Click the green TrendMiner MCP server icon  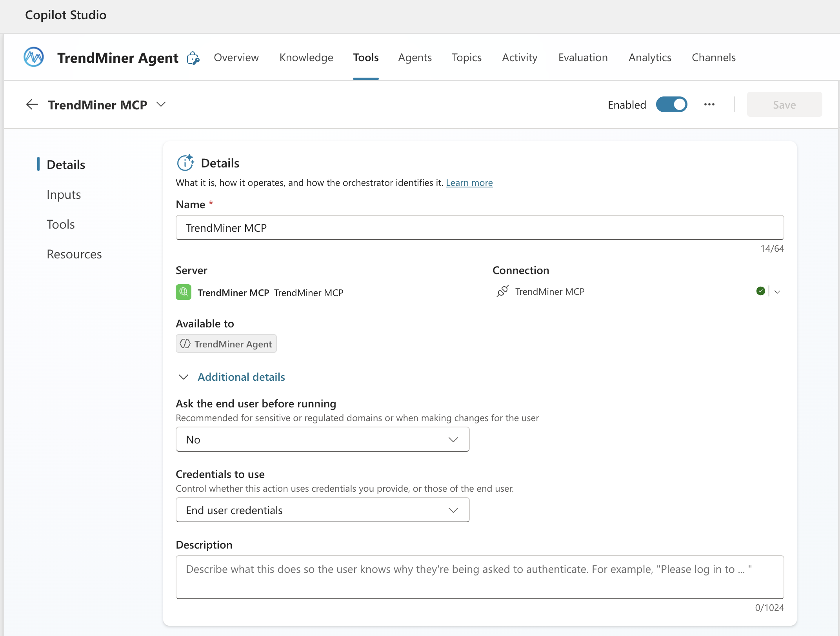tap(184, 292)
